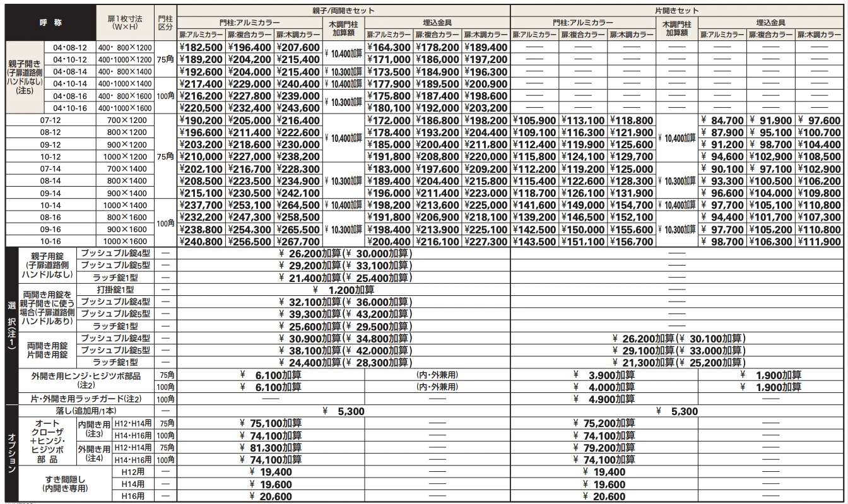Select the price ¥237,700

202,205
